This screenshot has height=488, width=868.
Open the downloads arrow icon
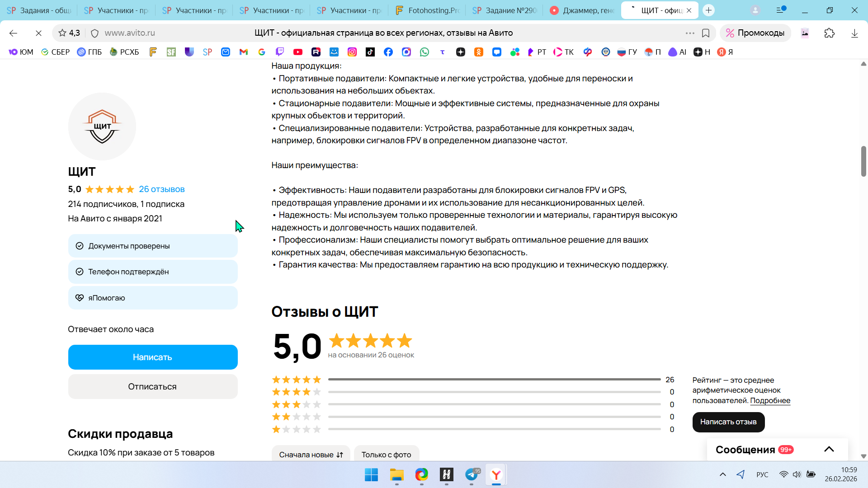(x=854, y=33)
